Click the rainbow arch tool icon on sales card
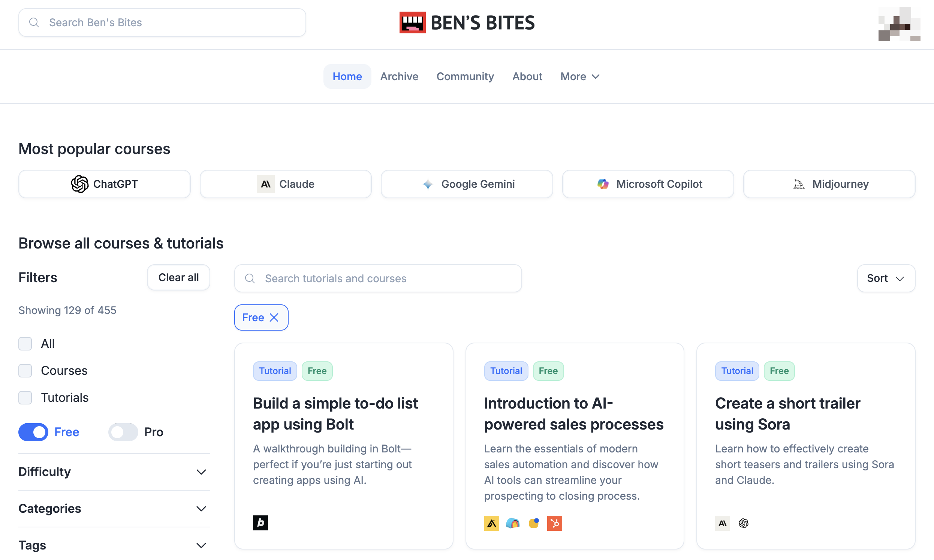Image resolution: width=934 pixels, height=560 pixels. (x=513, y=523)
